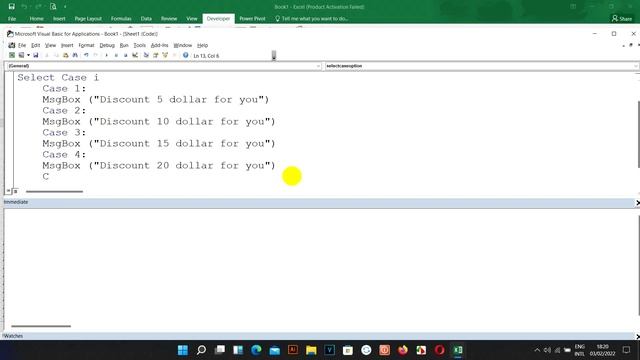Switch to Excel Power Pivot tab
The height and width of the screenshot is (360, 640).
pos(252,19)
